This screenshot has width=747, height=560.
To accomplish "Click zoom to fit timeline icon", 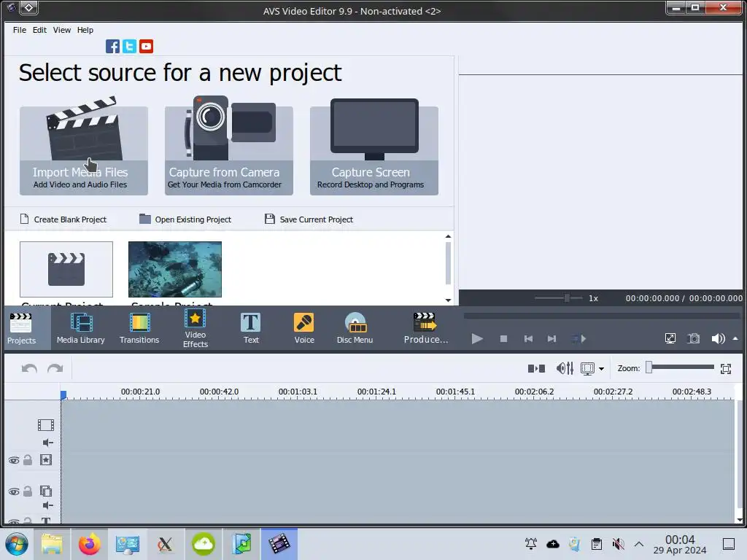I will pos(726,368).
